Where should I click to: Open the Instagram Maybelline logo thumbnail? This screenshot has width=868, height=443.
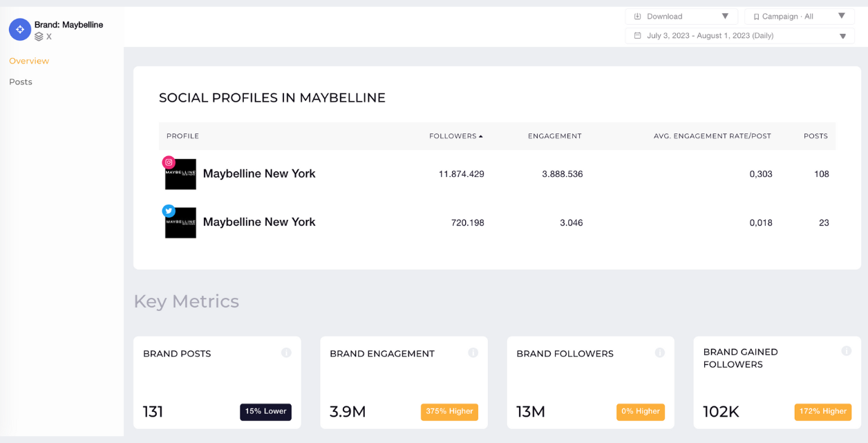click(x=180, y=174)
